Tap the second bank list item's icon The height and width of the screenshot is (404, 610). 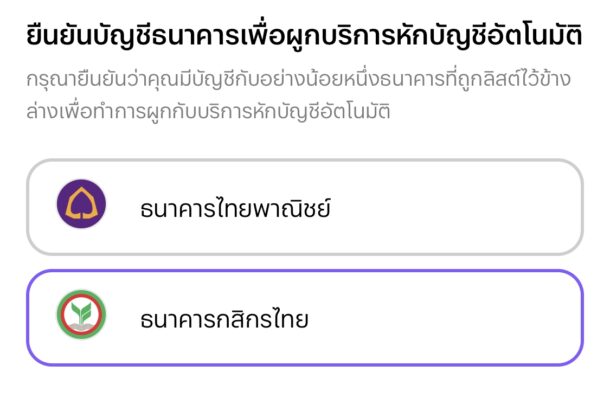pyautogui.click(x=81, y=314)
